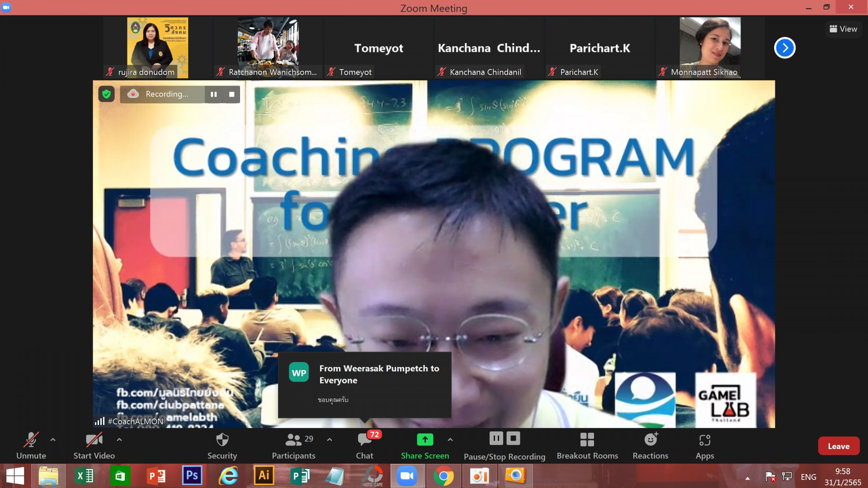Open Google Chrome from taskbar
The width and height of the screenshot is (868, 488).
[x=443, y=476]
